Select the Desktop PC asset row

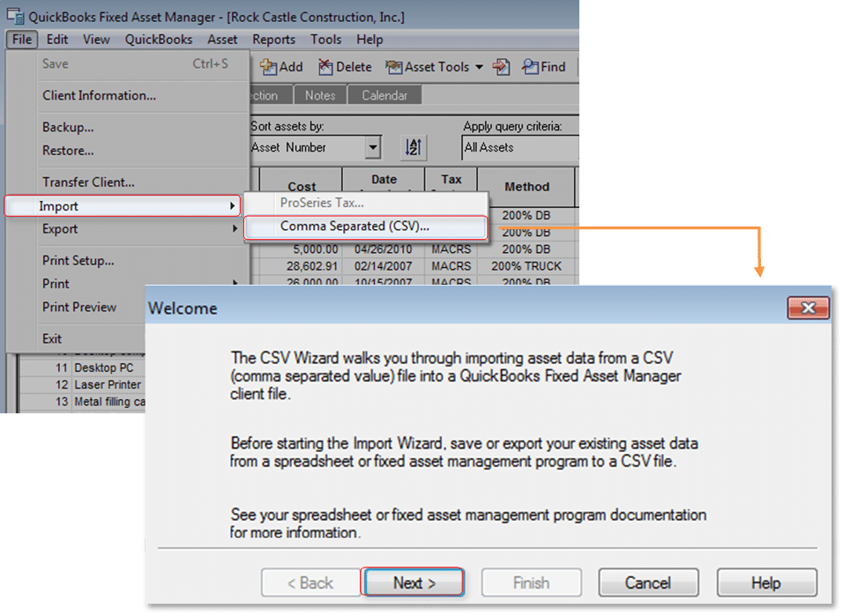[82, 367]
